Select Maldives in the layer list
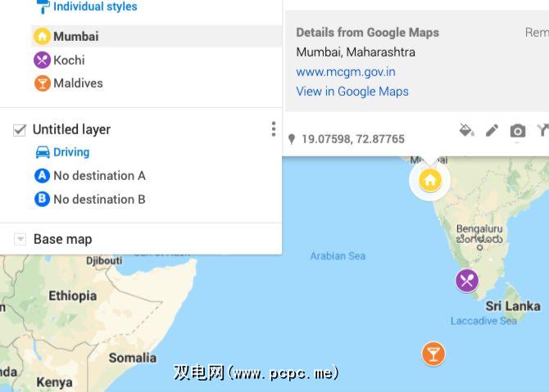Image resolution: width=549 pixels, height=392 pixels. [78, 83]
